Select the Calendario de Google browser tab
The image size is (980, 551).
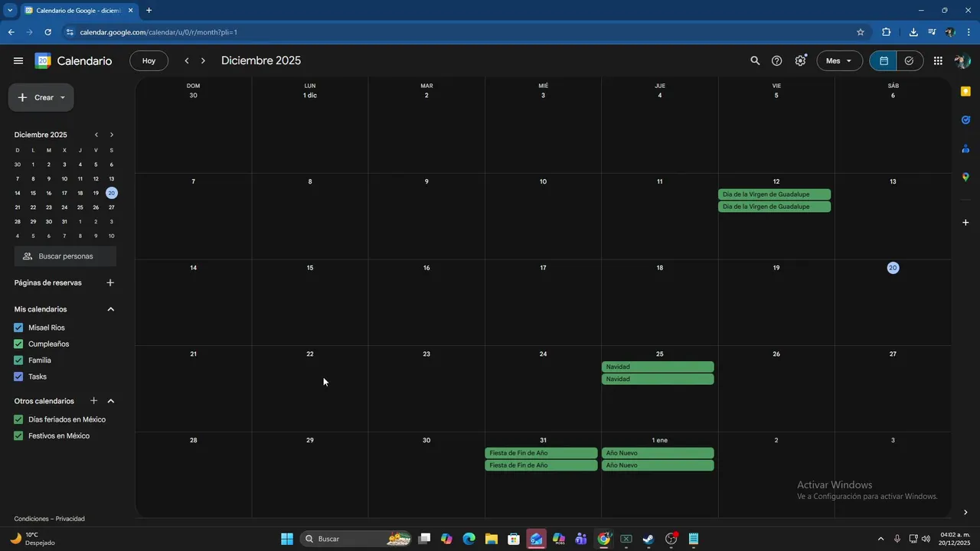click(77, 11)
